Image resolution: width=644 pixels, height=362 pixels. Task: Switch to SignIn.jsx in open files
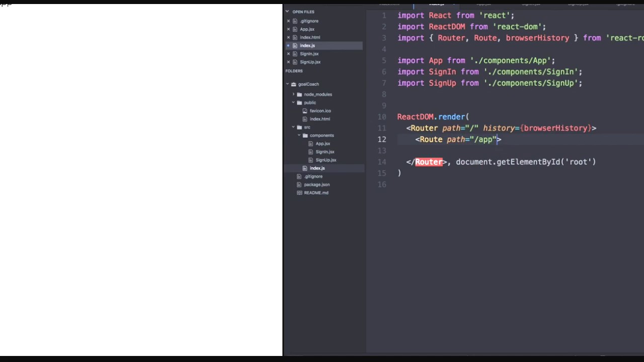(x=309, y=54)
